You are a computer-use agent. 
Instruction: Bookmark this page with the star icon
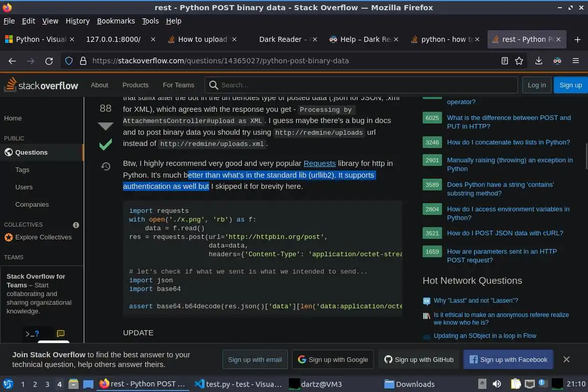pyautogui.click(x=519, y=61)
